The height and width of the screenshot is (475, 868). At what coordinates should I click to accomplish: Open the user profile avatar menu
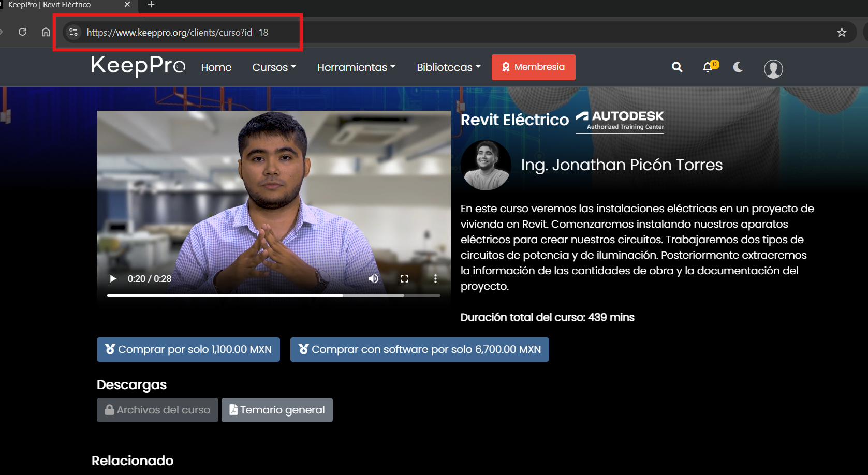tap(773, 68)
